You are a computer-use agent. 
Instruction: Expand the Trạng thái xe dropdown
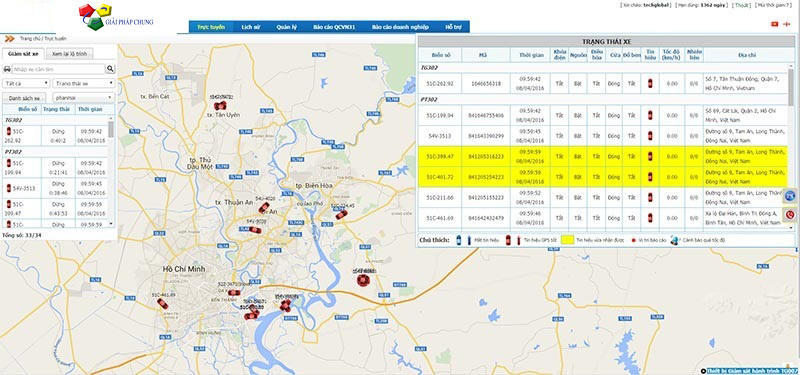point(84,83)
